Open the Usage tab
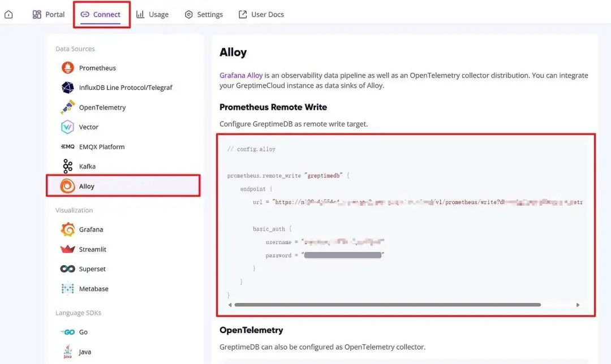The height and width of the screenshot is (364, 611). (x=152, y=14)
